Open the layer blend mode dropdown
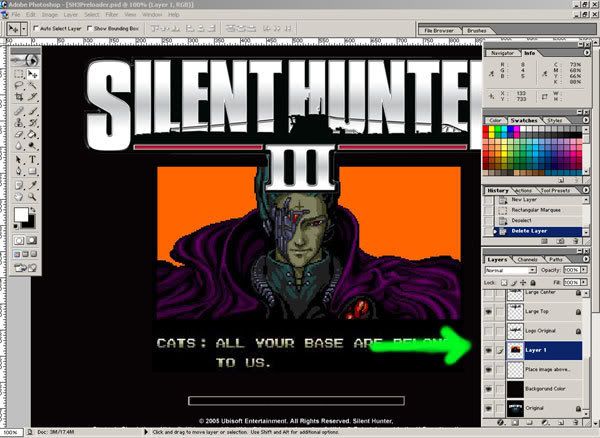 (508, 270)
